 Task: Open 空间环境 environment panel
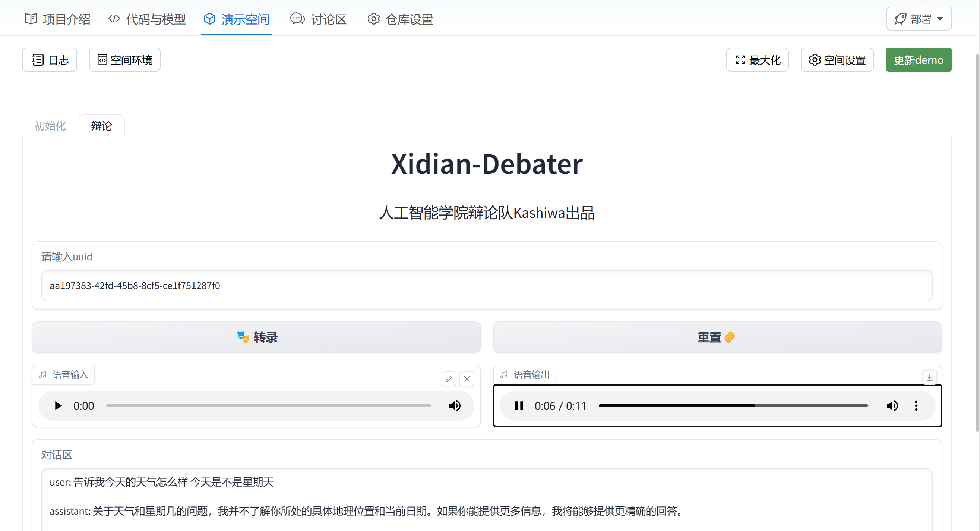click(124, 60)
